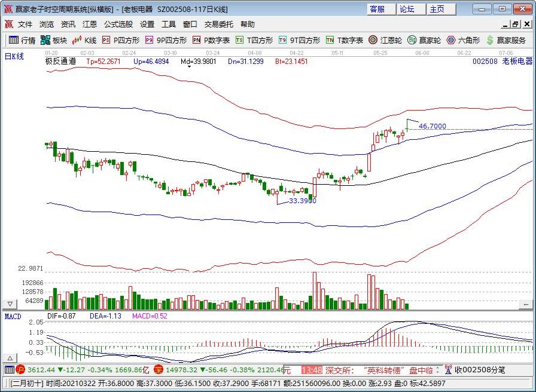Minimize the inner chart window

coord(505,24)
